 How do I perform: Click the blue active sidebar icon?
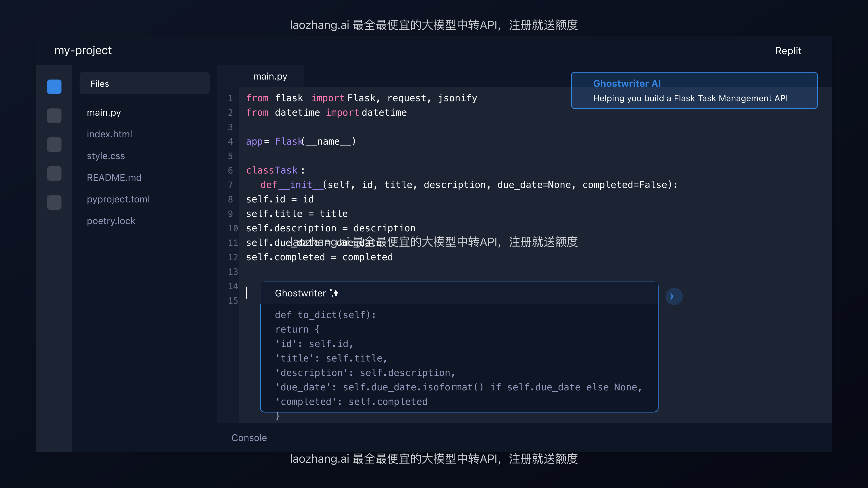pyautogui.click(x=54, y=87)
